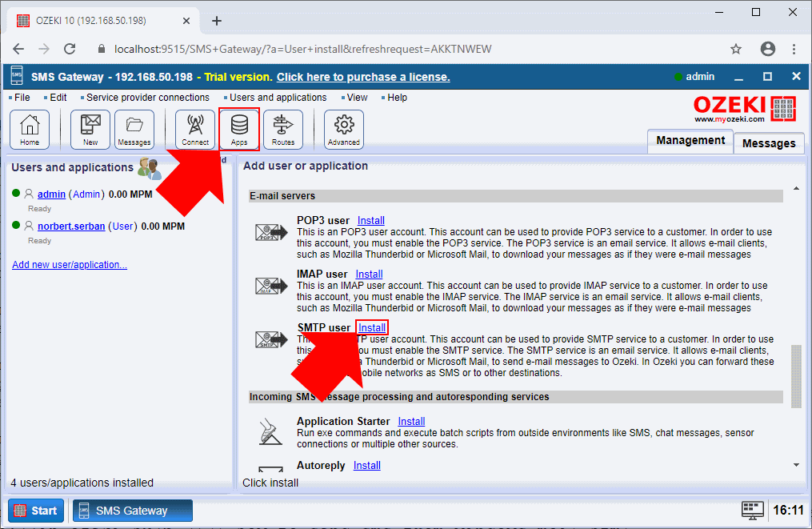Viewport: 812px width, 529px height.
Task: Click the green status dot beside norbert.serban
Action: pyautogui.click(x=15, y=226)
